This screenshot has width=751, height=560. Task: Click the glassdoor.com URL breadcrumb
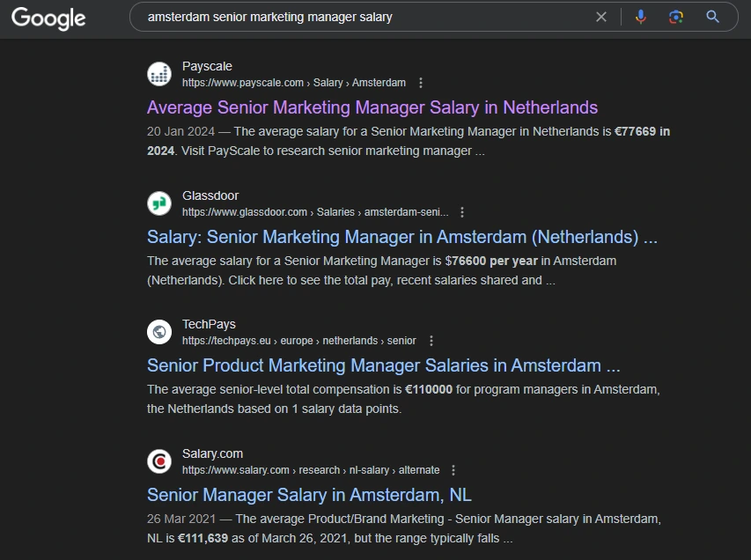315,212
